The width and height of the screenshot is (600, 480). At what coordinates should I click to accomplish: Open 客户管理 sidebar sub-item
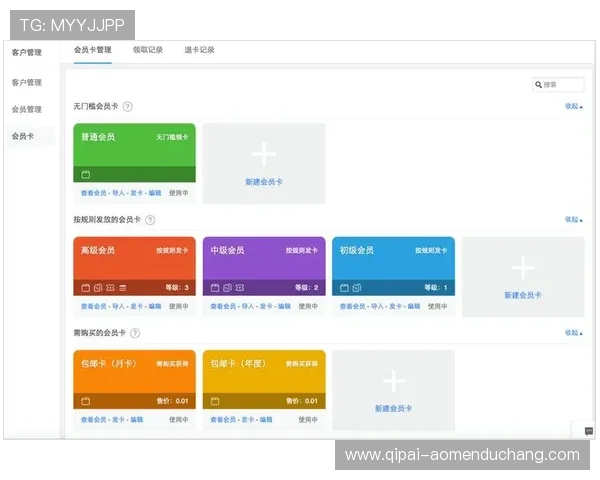[x=26, y=82]
